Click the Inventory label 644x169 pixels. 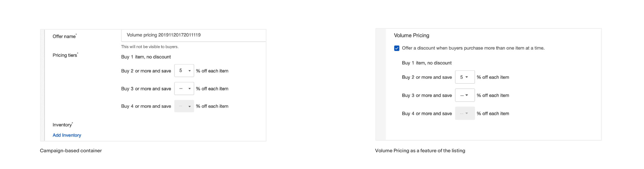pyautogui.click(x=63, y=125)
